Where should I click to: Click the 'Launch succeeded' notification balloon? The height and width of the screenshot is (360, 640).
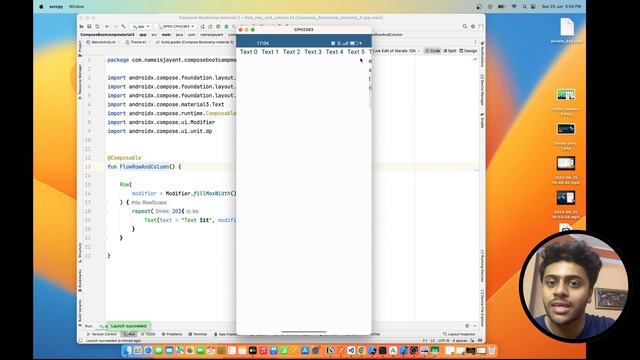click(129, 326)
